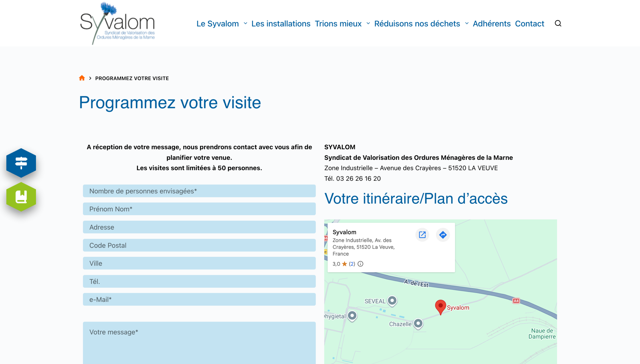Open larger map via the map card icon
This screenshot has height=364, width=640.
tap(422, 235)
